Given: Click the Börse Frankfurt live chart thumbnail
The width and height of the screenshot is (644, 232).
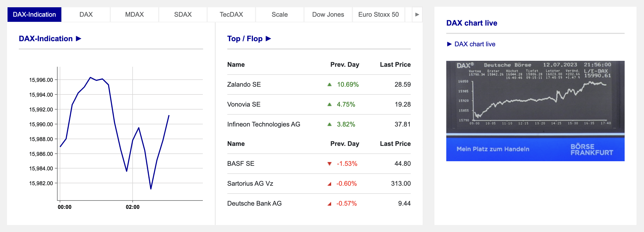Looking at the screenshot, I should (x=535, y=111).
